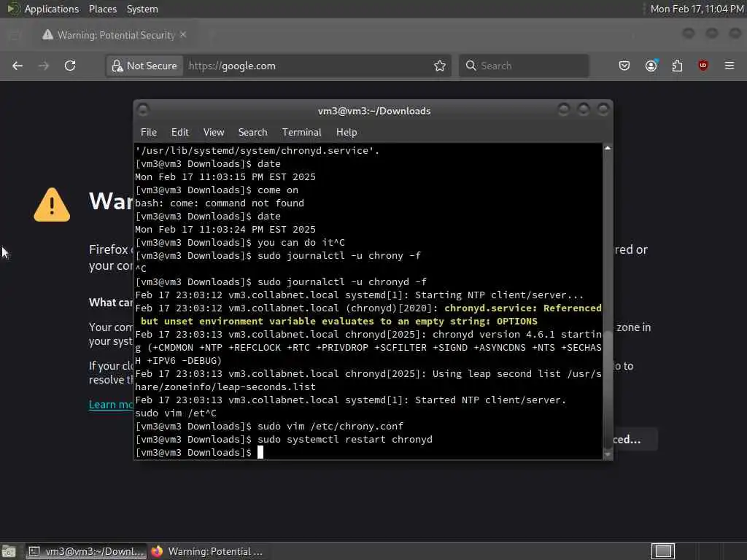Open the Places menu in panel
Image resolution: width=747 pixels, height=560 pixels.
coord(102,9)
